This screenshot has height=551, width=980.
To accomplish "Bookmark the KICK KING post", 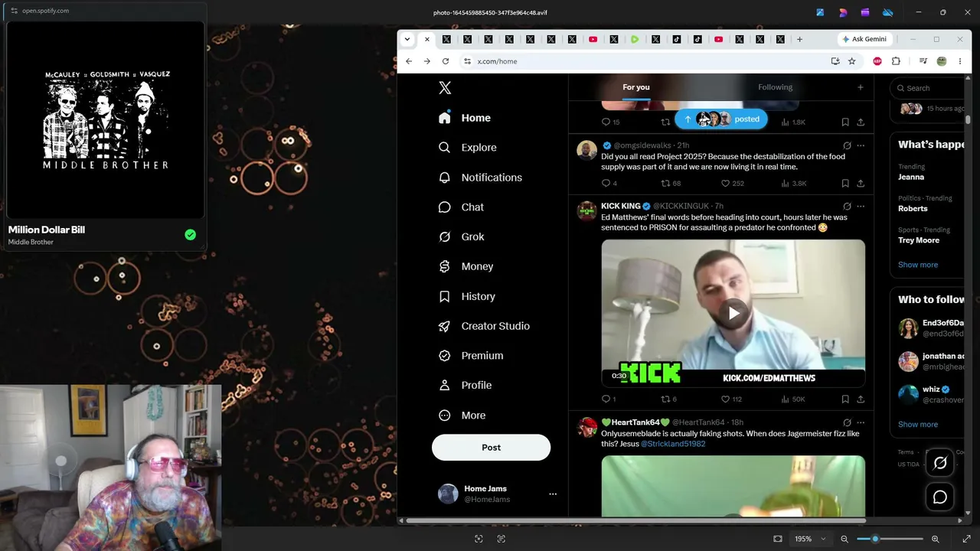I will coord(845,399).
